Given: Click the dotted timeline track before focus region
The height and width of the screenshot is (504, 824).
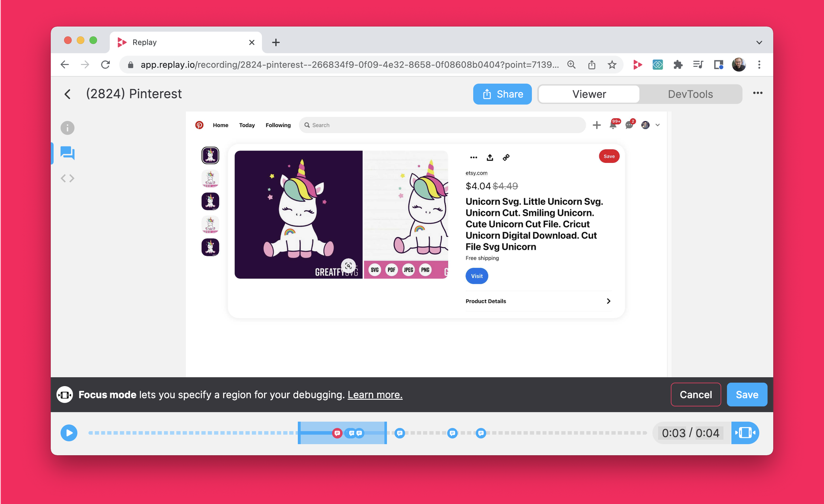Looking at the screenshot, I should (192, 433).
